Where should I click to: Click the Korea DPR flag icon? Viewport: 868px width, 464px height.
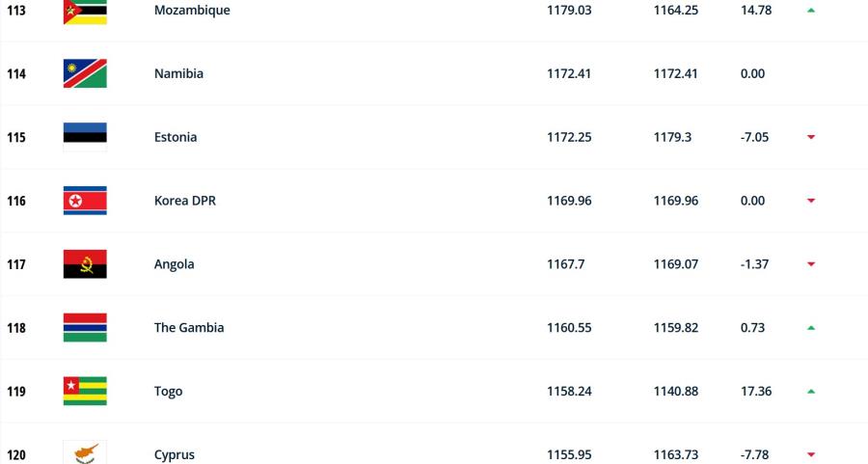pyautogui.click(x=85, y=201)
